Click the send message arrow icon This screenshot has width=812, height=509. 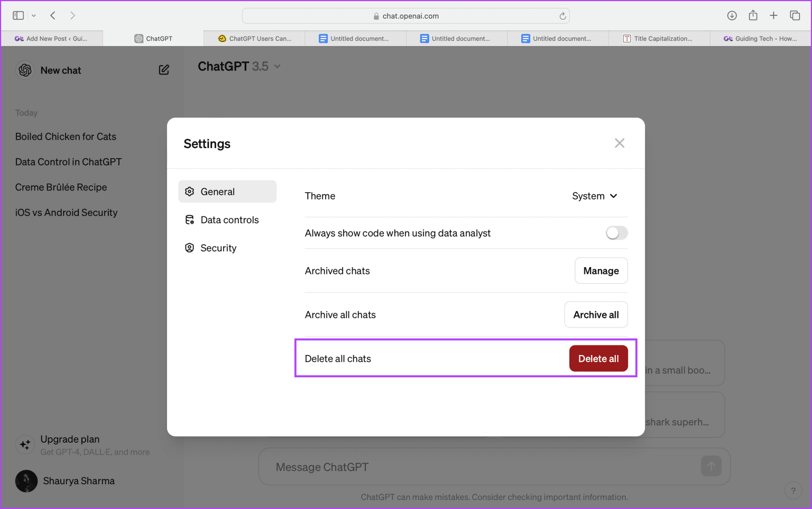[711, 466]
